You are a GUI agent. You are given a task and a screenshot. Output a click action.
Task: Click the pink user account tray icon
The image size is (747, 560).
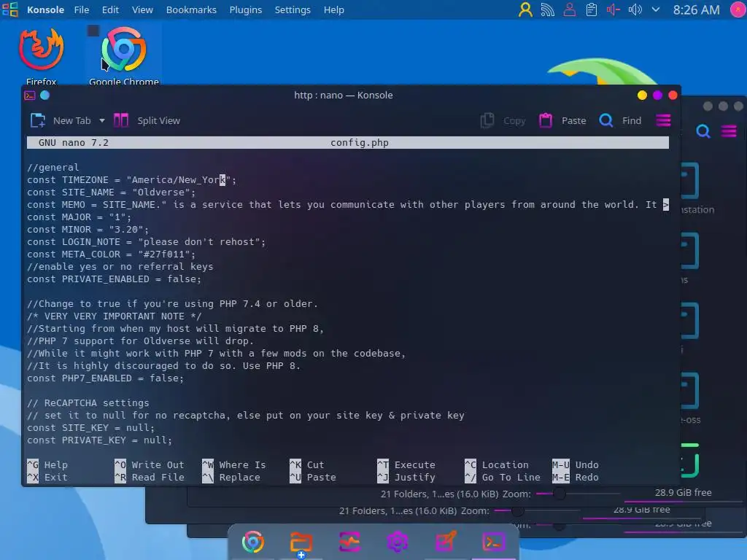[569, 9]
